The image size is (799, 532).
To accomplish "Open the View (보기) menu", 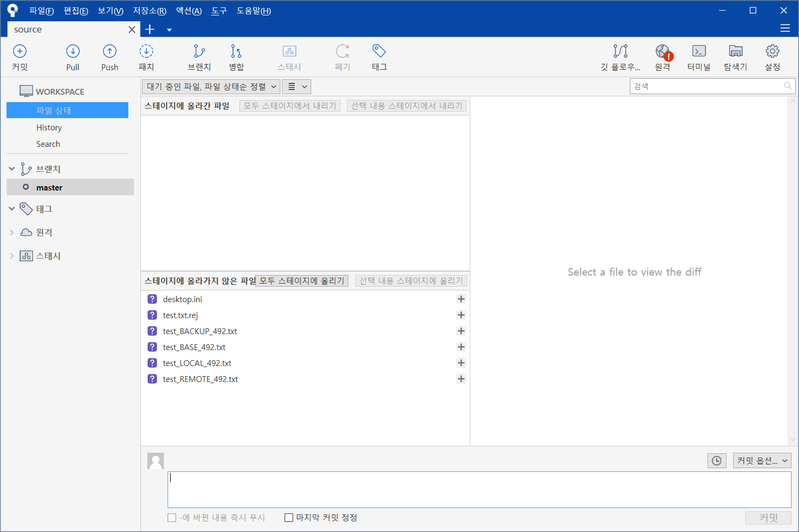I will coord(111,11).
